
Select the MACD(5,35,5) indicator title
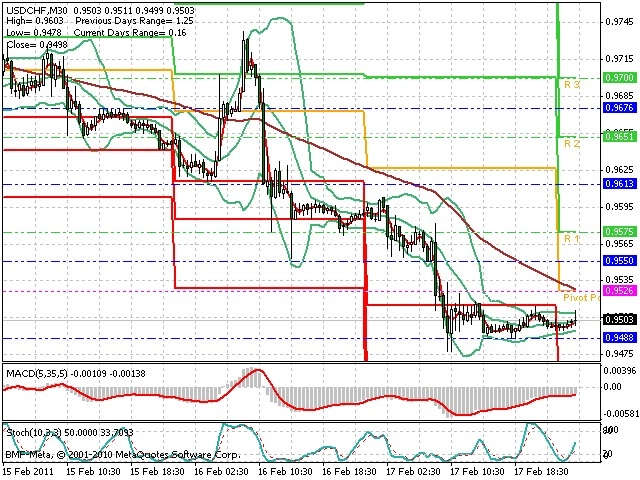coord(36,373)
